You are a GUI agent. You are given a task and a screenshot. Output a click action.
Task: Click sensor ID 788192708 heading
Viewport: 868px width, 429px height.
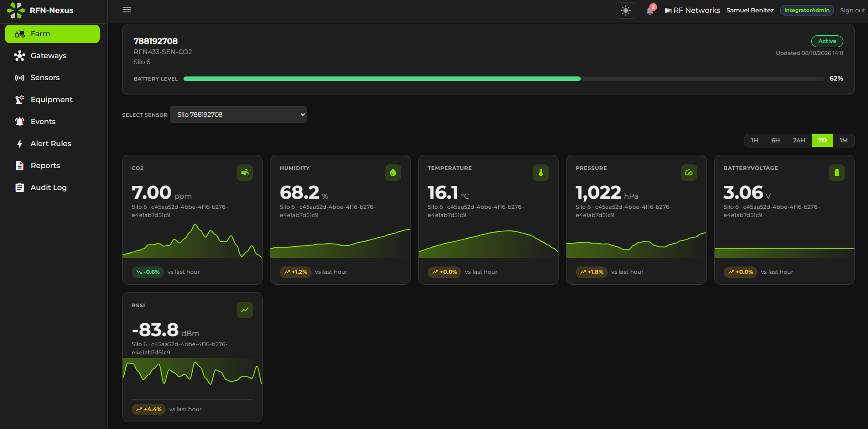tap(156, 41)
